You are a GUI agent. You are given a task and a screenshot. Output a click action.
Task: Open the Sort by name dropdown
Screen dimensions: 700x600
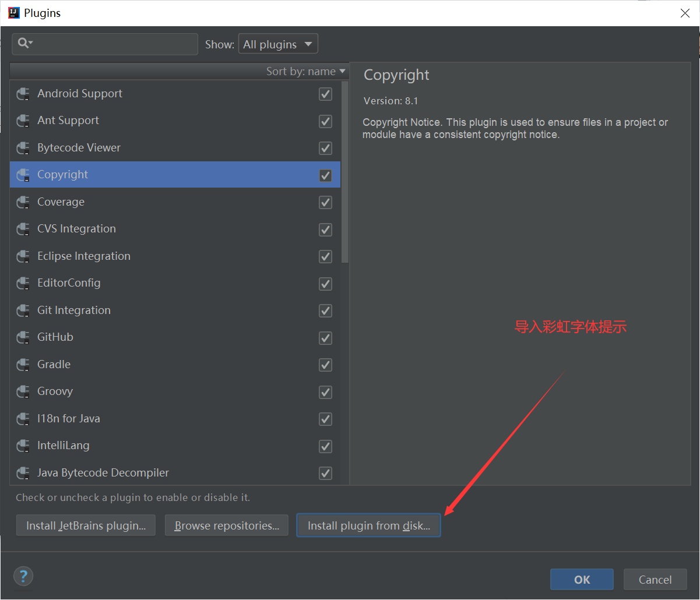pyautogui.click(x=306, y=71)
